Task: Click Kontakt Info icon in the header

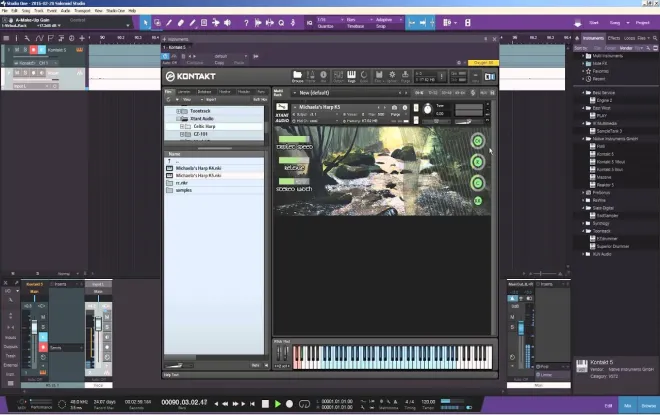Action: point(323,76)
